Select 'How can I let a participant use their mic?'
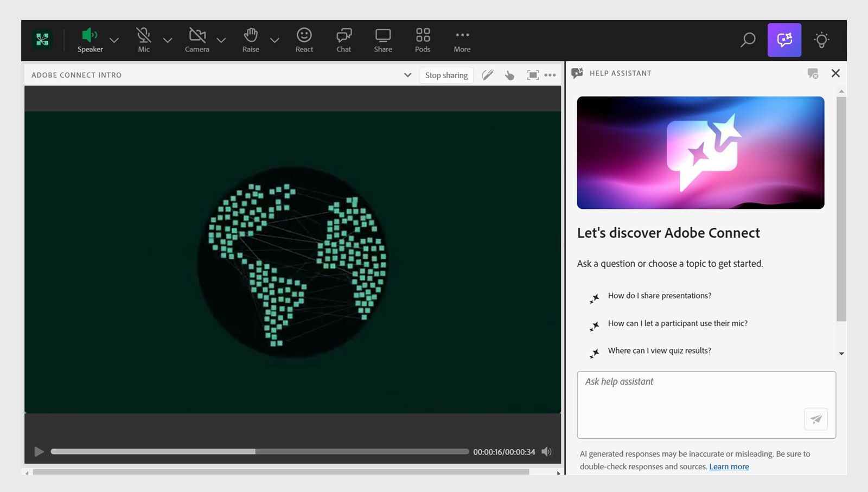This screenshot has width=868, height=492. pos(678,323)
